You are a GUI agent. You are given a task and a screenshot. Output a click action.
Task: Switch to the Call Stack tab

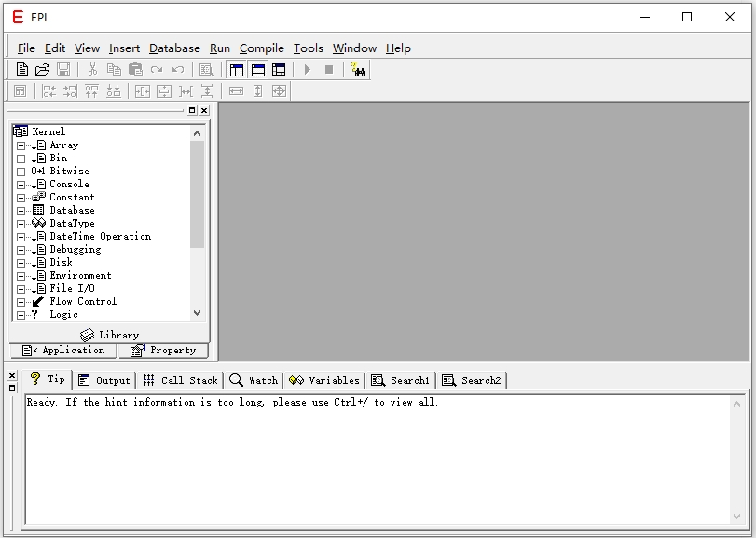point(180,380)
